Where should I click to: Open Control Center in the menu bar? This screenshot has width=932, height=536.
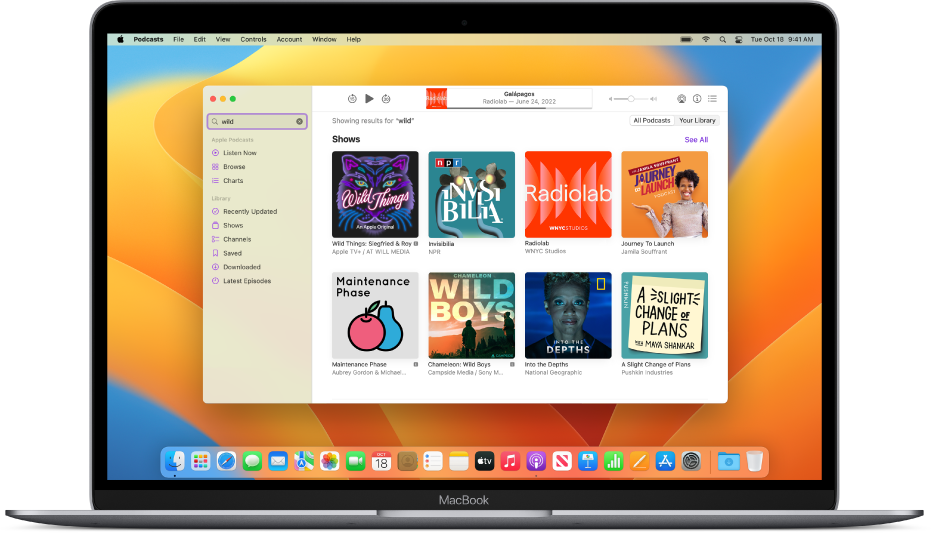[739, 39]
